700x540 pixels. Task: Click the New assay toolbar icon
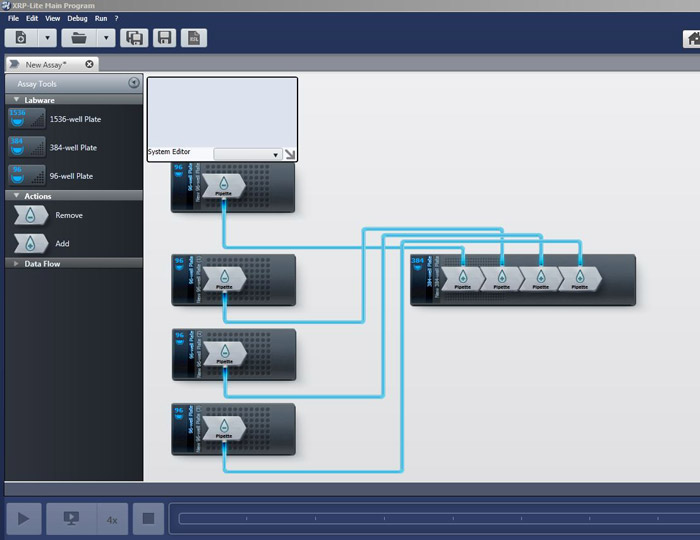pos(22,38)
